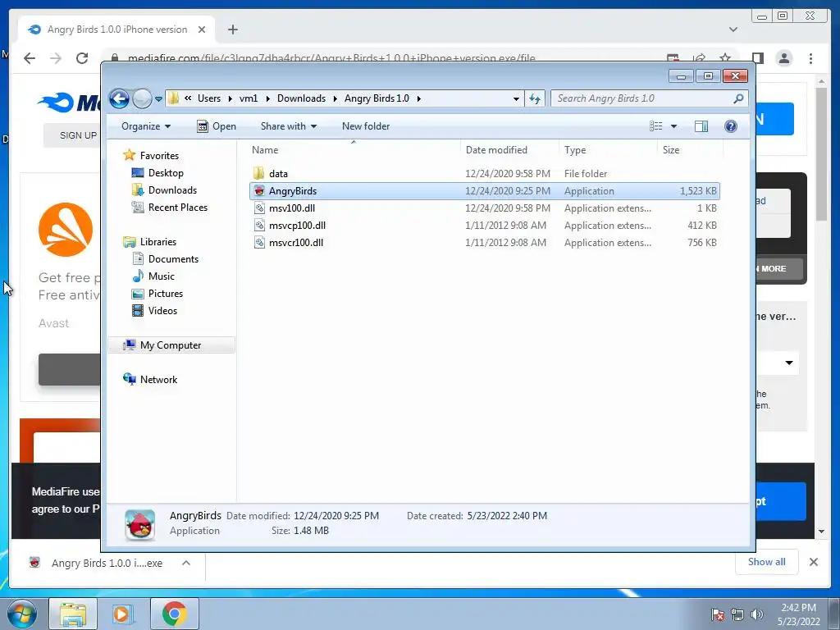Open recent locations dropdown beside the forward arrow
Screen dimensions: 840x630
158,99
